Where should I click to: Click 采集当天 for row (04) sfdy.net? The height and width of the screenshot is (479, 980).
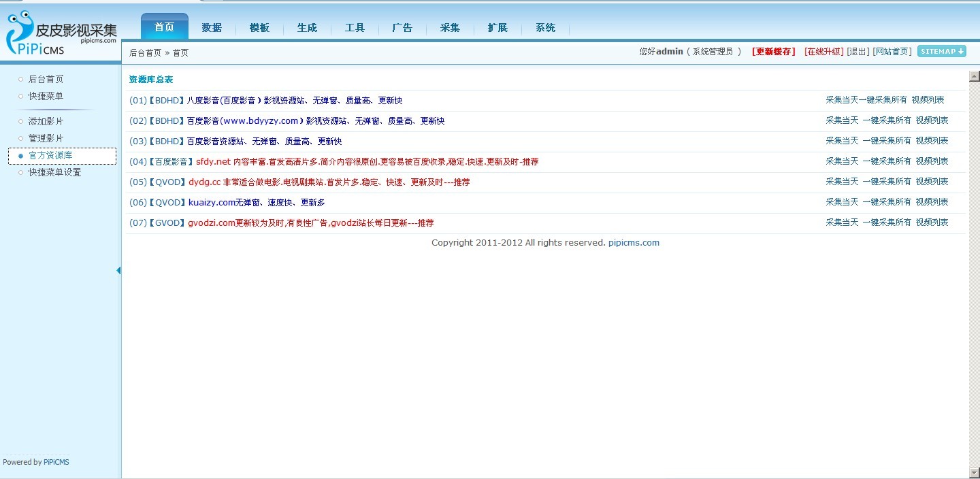click(x=843, y=161)
